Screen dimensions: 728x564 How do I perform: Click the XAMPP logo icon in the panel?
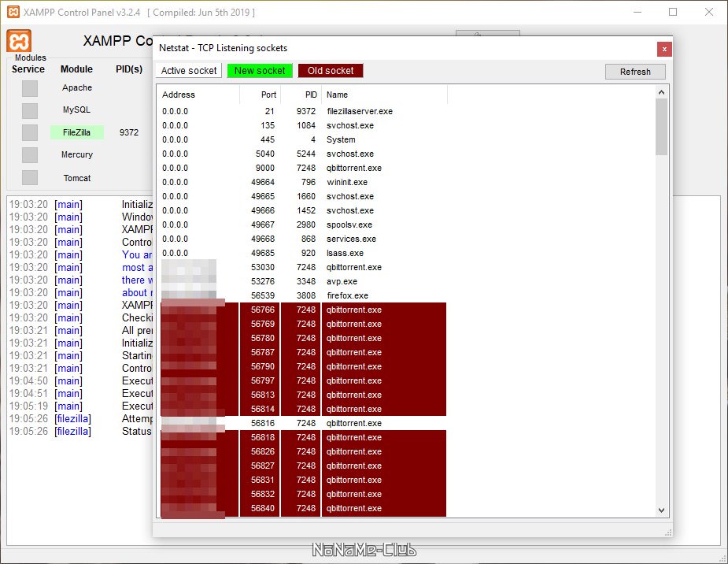click(x=20, y=41)
